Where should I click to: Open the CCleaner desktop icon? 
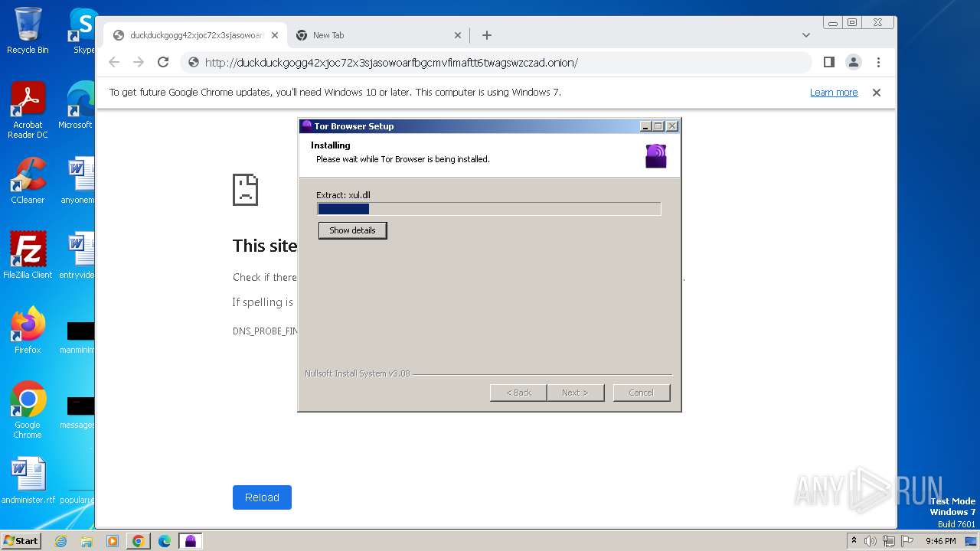28,181
